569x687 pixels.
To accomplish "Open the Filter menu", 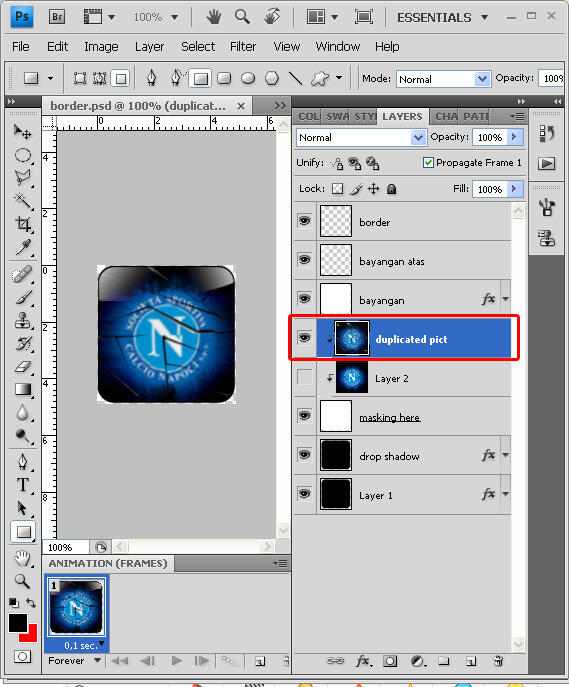I will [x=243, y=46].
